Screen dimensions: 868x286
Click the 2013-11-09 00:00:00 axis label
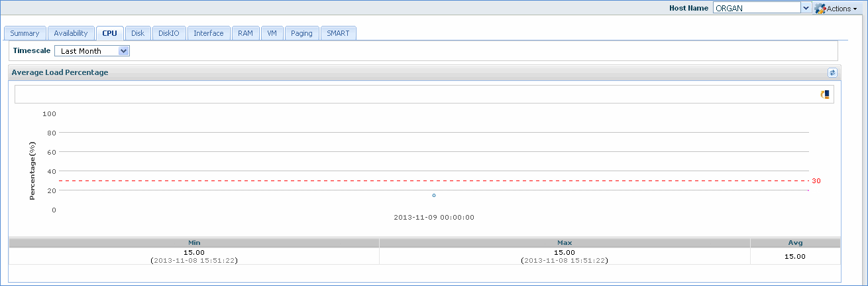tap(434, 217)
